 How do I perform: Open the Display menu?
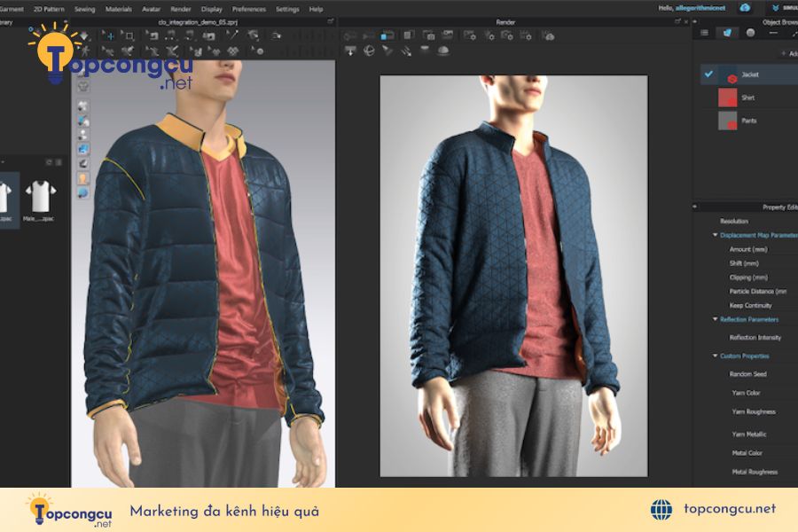point(212,9)
